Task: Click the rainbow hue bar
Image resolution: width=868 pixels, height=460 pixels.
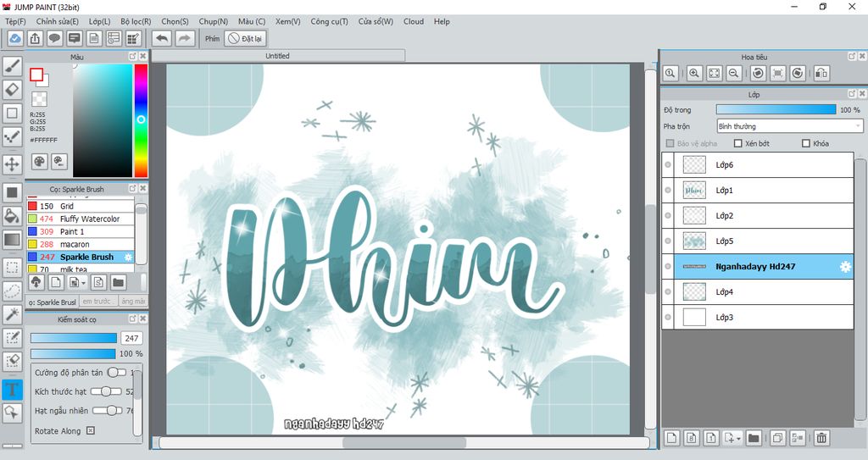Action: coord(142,120)
